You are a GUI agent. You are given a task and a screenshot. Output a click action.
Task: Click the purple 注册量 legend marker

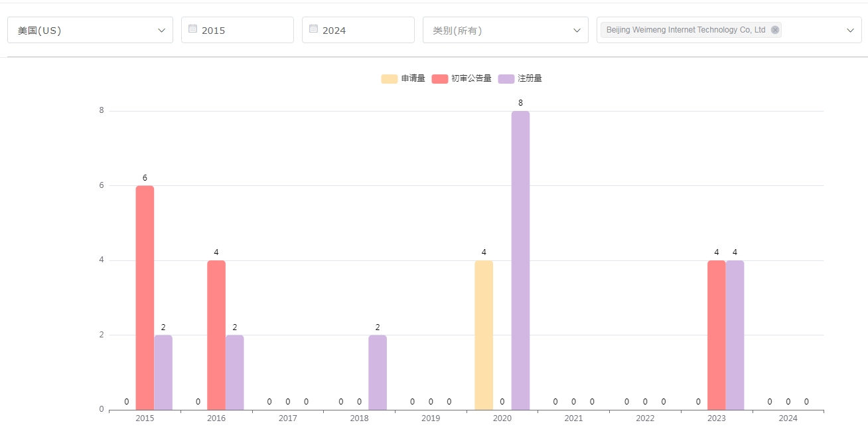coord(505,78)
